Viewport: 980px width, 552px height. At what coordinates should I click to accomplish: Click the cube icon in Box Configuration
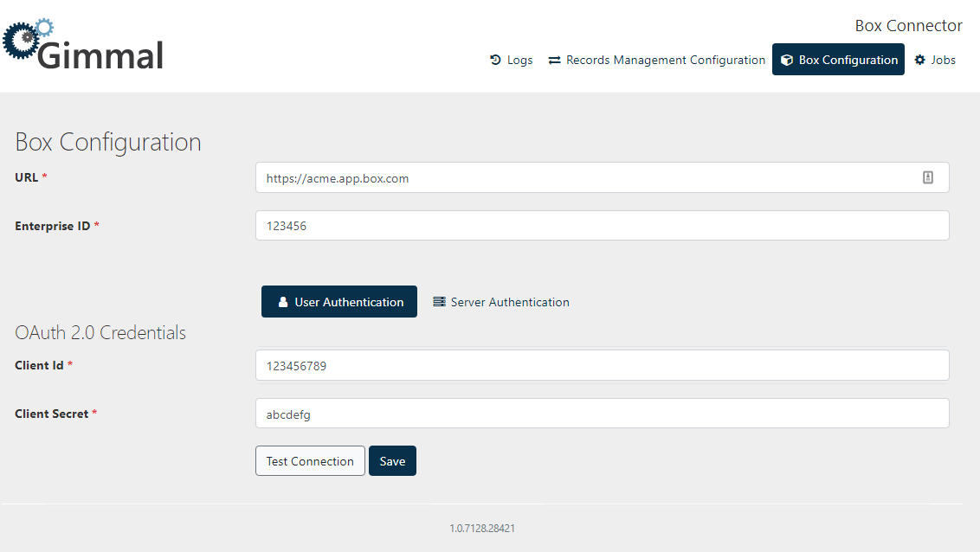[787, 61]
